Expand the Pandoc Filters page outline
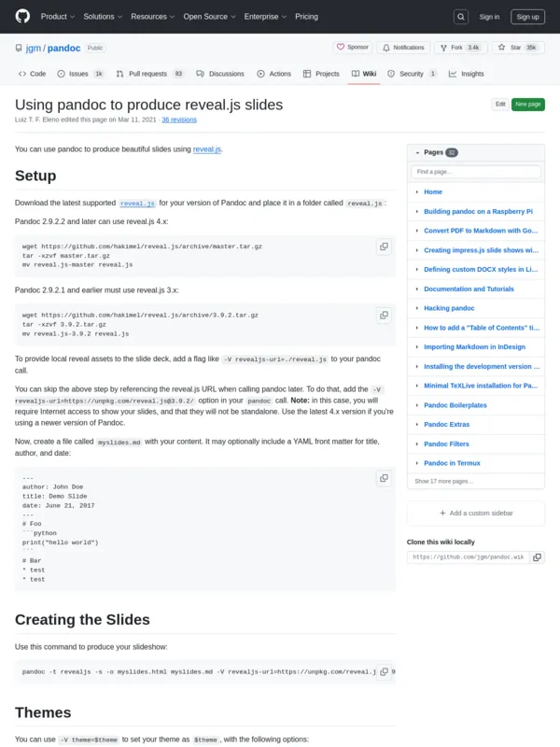 (x=417, y=444)
